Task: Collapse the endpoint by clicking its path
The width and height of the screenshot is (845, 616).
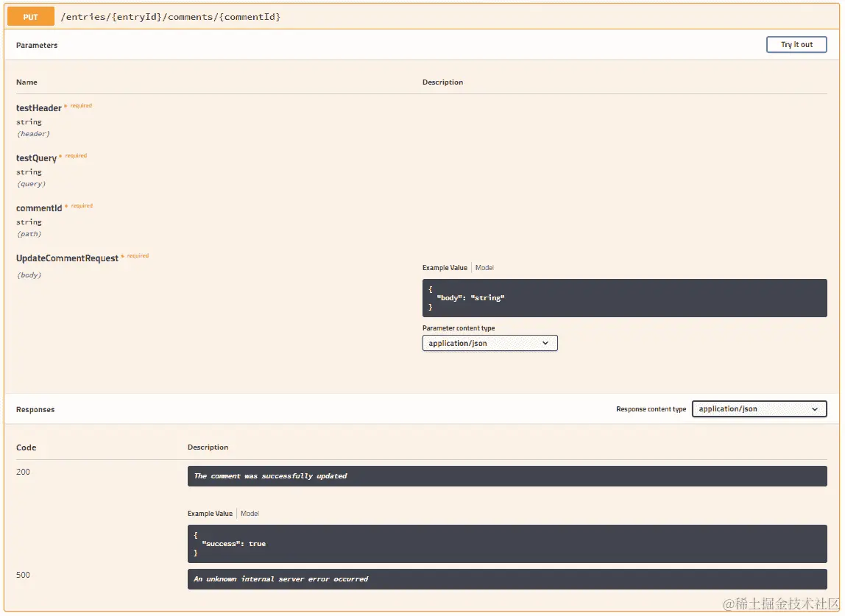Action: tap(172, 15)
